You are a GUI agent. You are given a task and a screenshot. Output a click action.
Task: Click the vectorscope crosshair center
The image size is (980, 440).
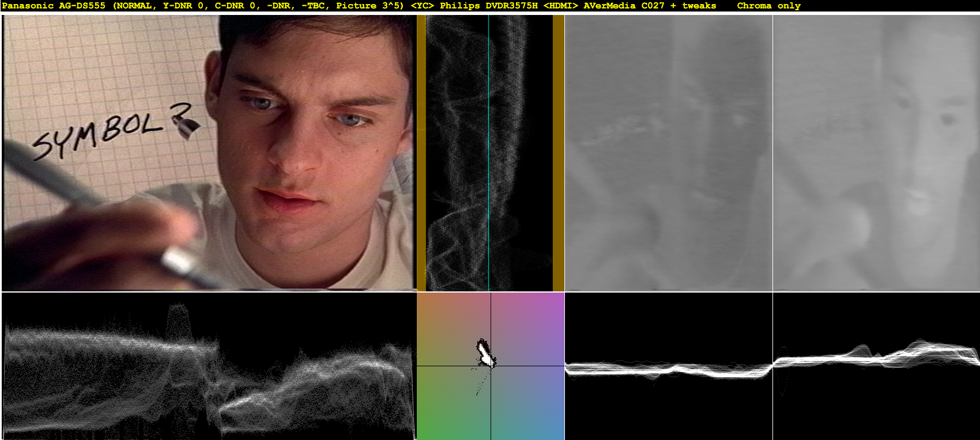point(491,366)
